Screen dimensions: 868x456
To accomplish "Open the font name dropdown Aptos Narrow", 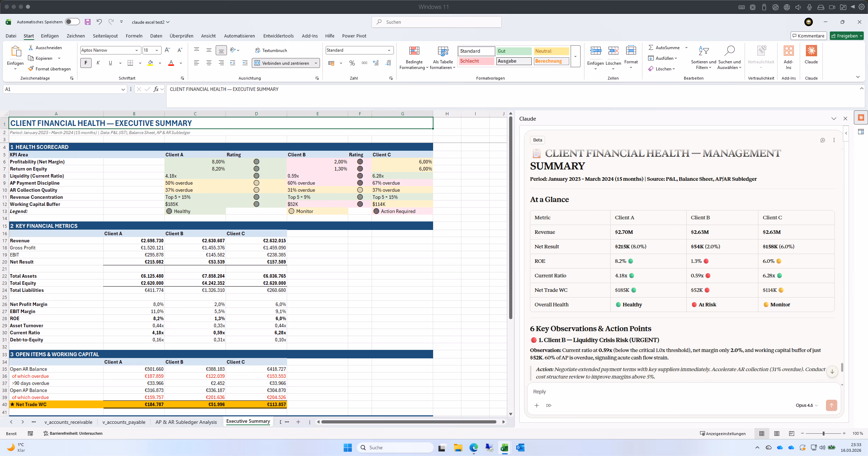I will 136,50.
